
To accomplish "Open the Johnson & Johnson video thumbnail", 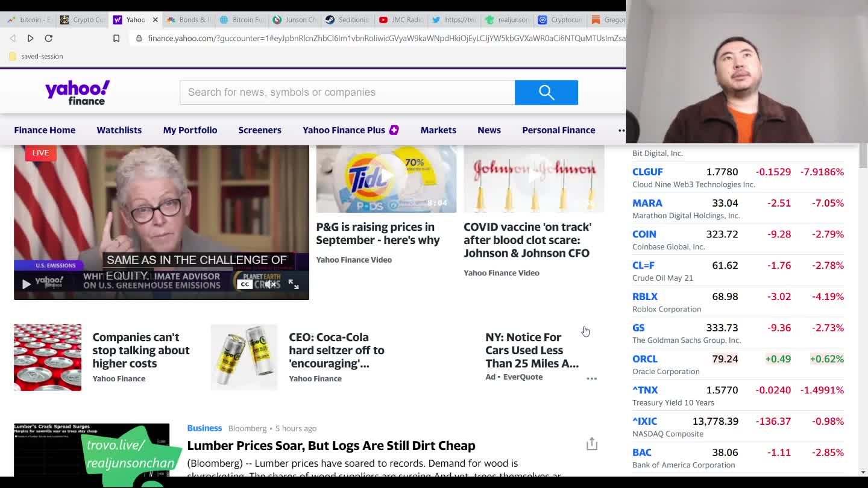I will coord(533,179).
